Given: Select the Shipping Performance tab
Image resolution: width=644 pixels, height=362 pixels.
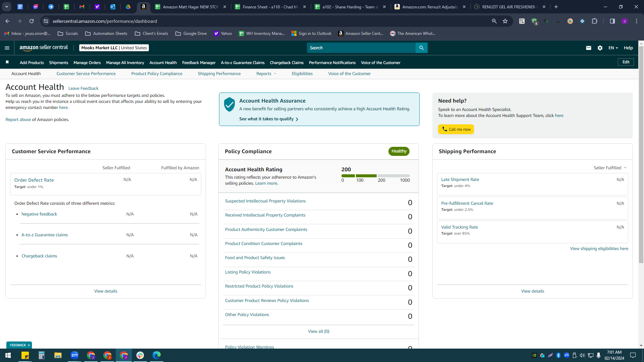Looking at the screenshot, I should click(x=219, y=74).
